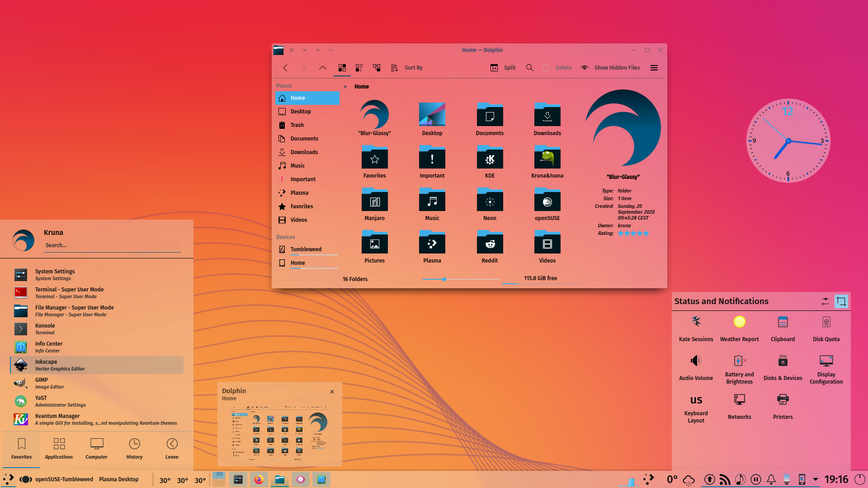This screenshot has width=868, height=488.
Task: Click the power button on taskbar
Action: point(860,479)
